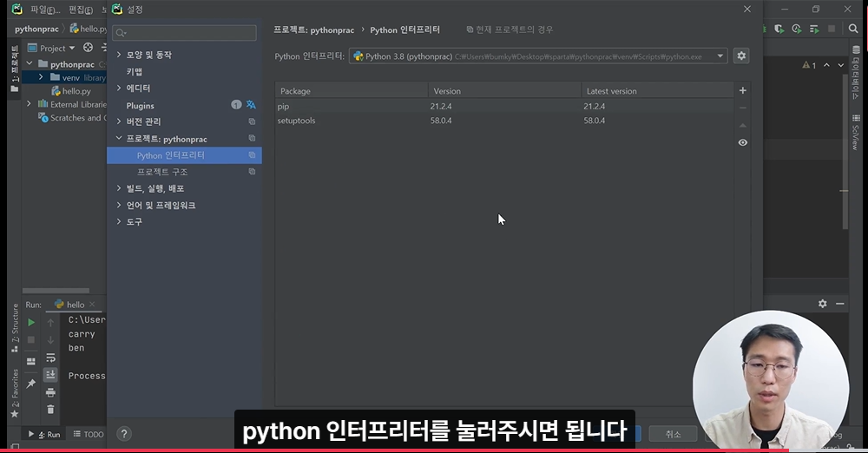868x453 pixels.
Task: Expand the 언어 및 프레임워크 settings group
Action: click(x=118, y=205)
